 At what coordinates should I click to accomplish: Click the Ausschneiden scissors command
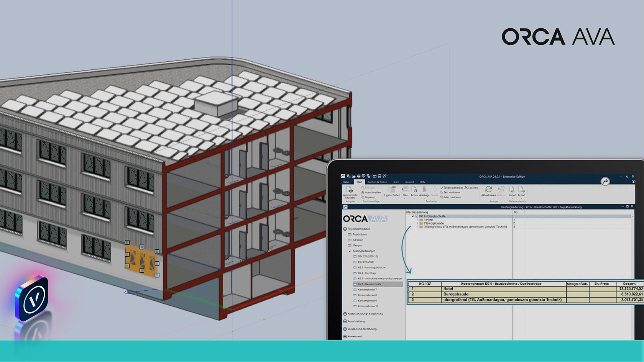371,192
